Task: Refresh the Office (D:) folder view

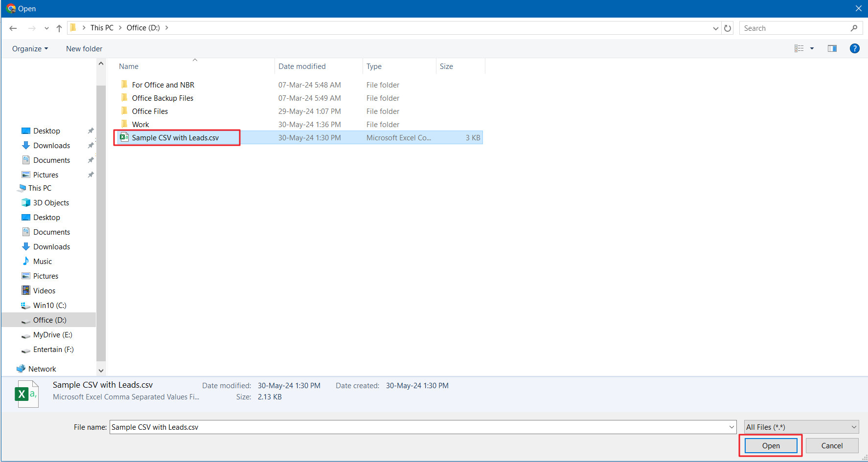Action: tap(728, 28)
